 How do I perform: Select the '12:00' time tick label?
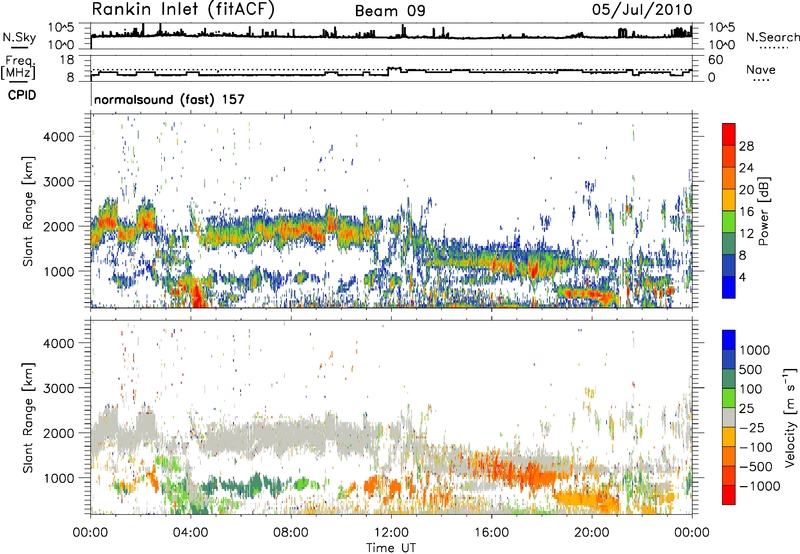[391, 533]
